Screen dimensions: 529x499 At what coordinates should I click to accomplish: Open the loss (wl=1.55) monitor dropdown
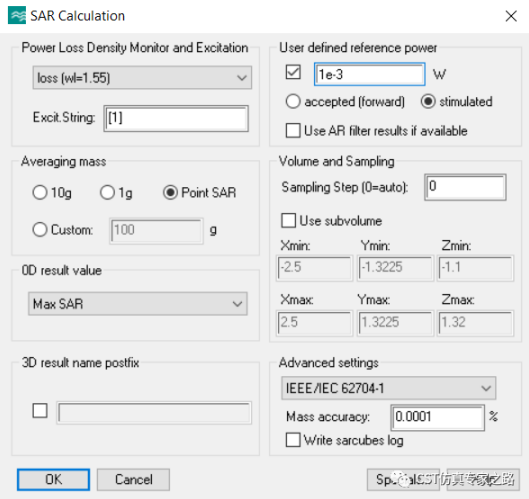142,78
